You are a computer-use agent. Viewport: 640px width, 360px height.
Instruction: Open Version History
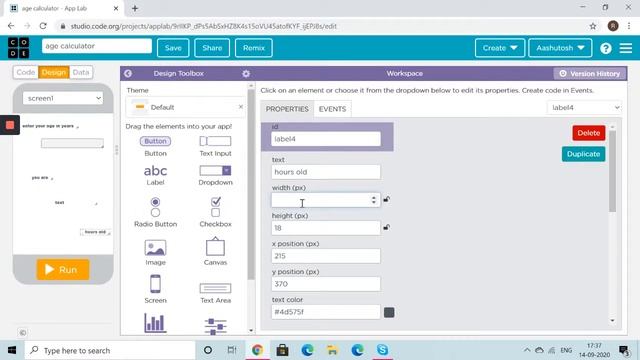tap(590, 73)
